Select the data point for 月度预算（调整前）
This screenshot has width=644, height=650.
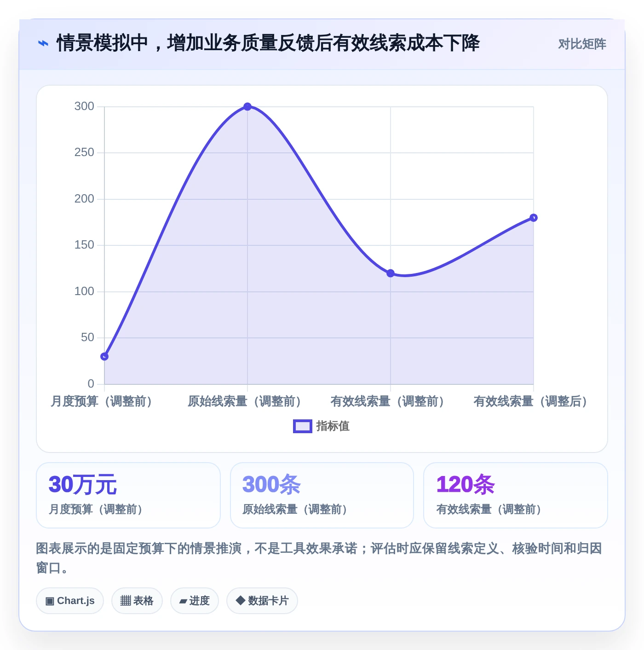(x=104, y=356)
